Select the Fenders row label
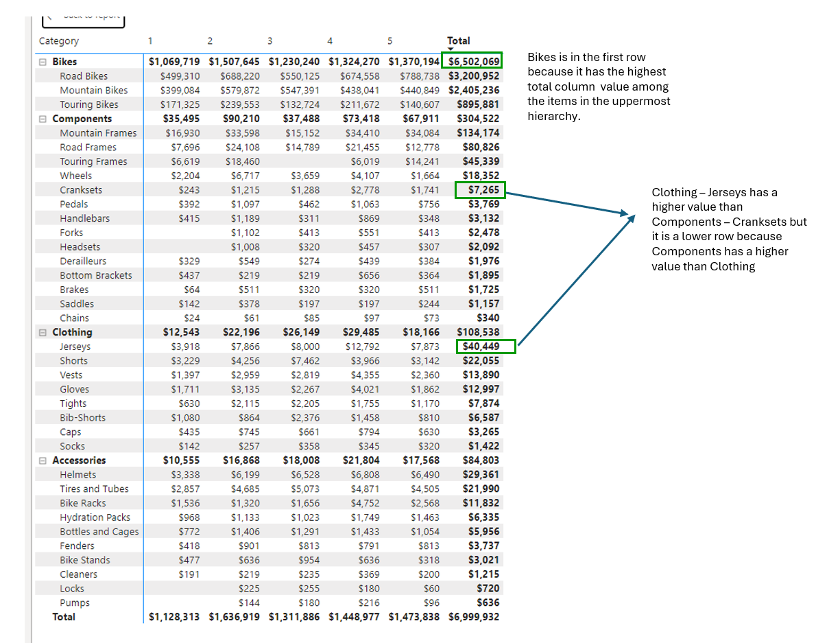Viewport: 840px width, 643px height. tap(77, 546)
